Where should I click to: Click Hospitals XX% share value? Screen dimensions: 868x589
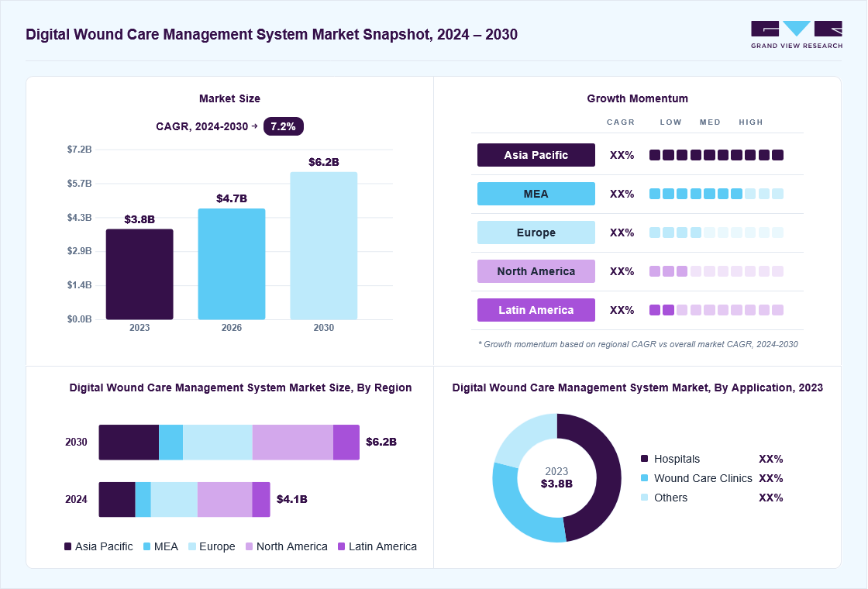(770, 459)
